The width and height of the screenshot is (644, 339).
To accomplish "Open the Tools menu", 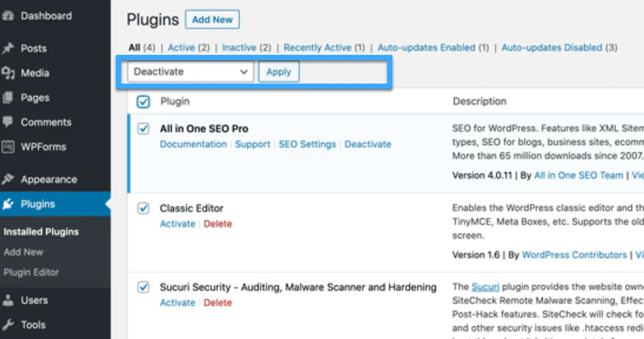I will [33, 325].
